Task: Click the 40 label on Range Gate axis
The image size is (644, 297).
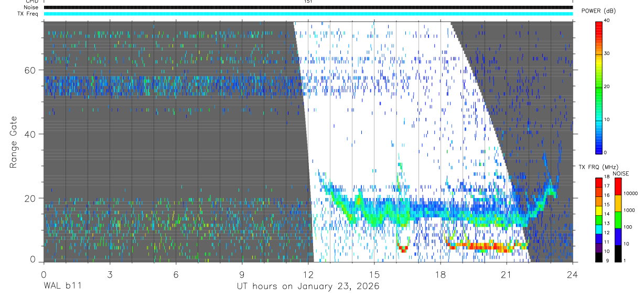Action: [30, 134]
